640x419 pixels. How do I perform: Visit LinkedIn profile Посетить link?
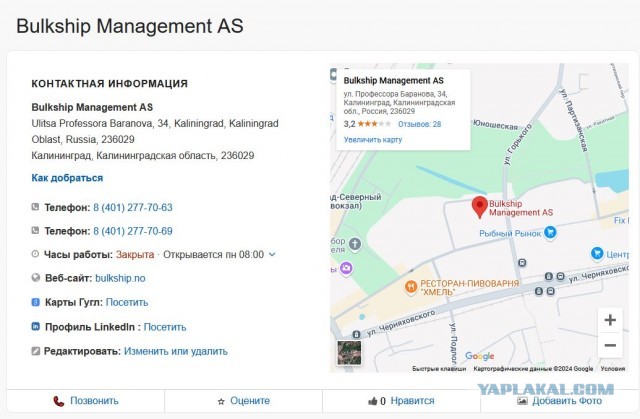(164, 327)
